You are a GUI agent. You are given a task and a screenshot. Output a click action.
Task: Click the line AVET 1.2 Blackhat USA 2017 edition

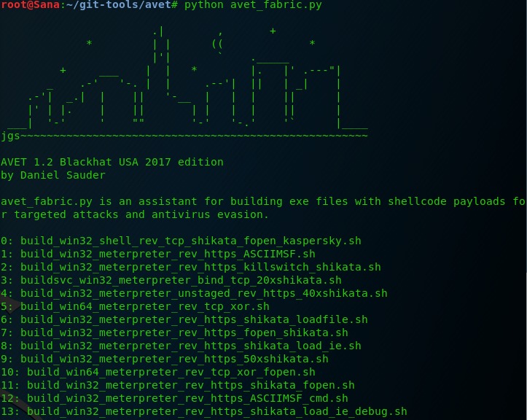pyautogui.click(x=112, y=162)
